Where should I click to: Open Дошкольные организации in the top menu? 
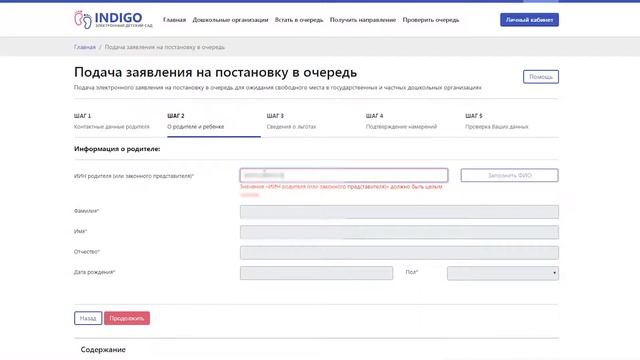[x=230, y=20]
